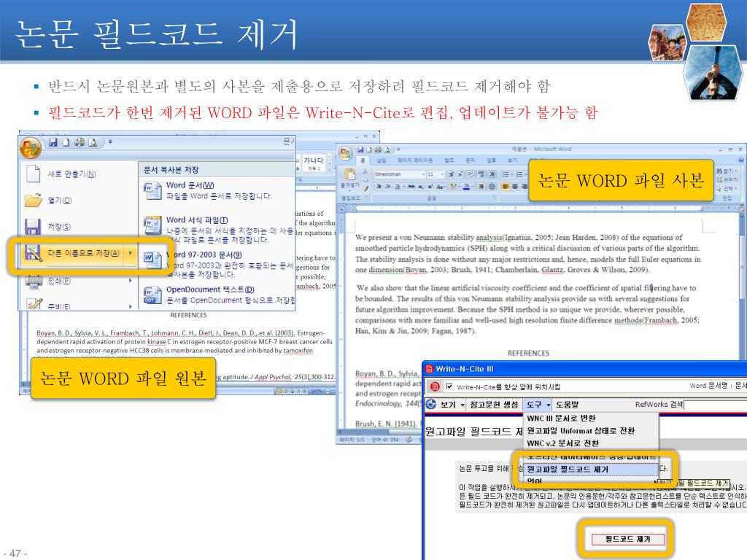Click the New document icon in the original Word quick access toolbar
747x560 pixels.
click(x=66, y=142)
